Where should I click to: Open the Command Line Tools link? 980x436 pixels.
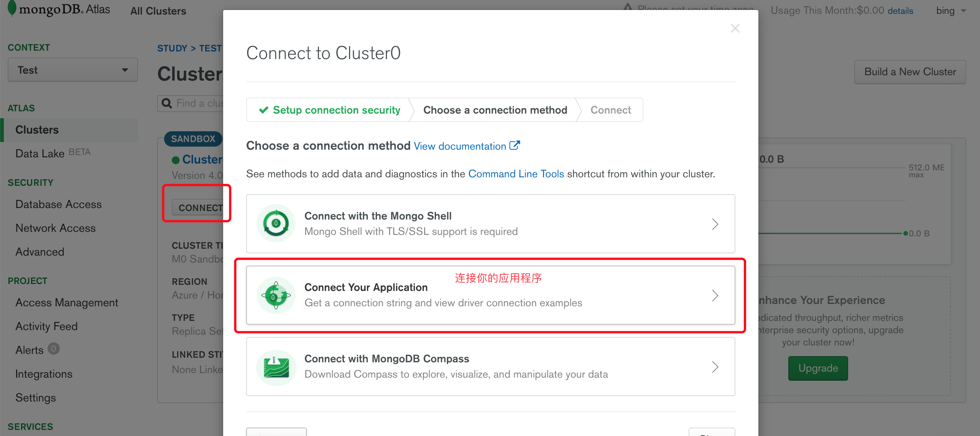[516, 174]
